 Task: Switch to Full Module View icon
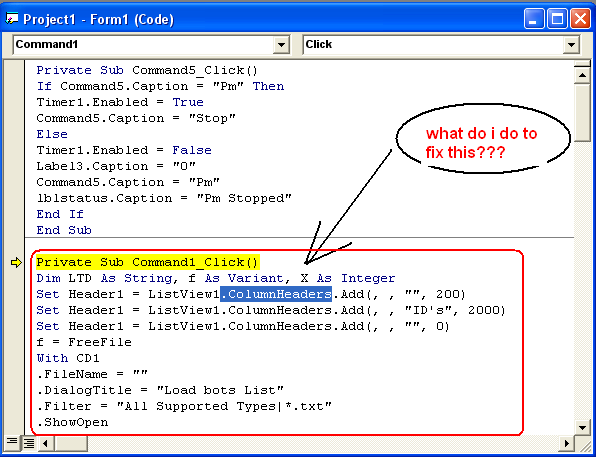click(28, 443)
